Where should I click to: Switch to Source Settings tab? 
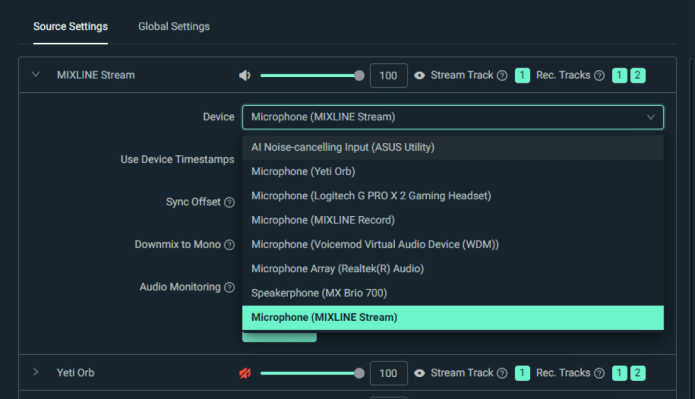pyautogui.click(x=70, y=27)
